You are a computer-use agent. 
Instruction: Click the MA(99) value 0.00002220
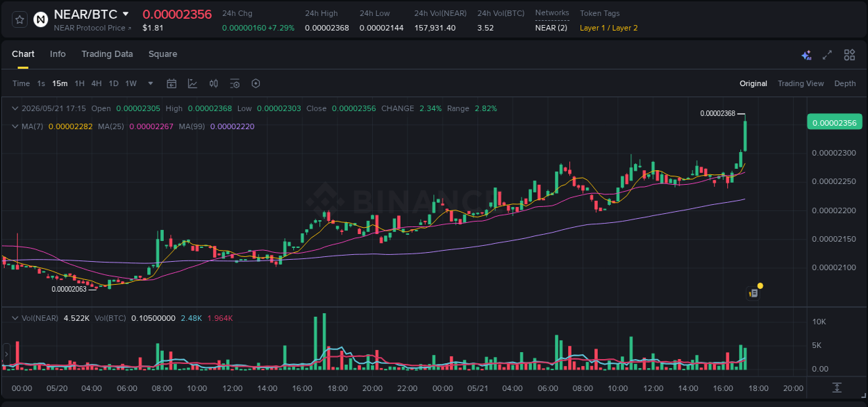pyautogui.click(x=232, y=126)
